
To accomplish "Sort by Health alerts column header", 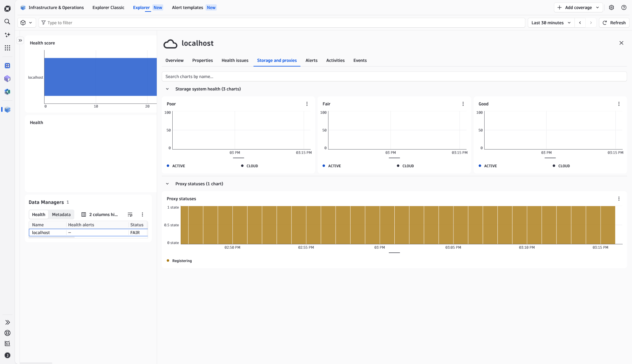I will [x=97, y=225].
